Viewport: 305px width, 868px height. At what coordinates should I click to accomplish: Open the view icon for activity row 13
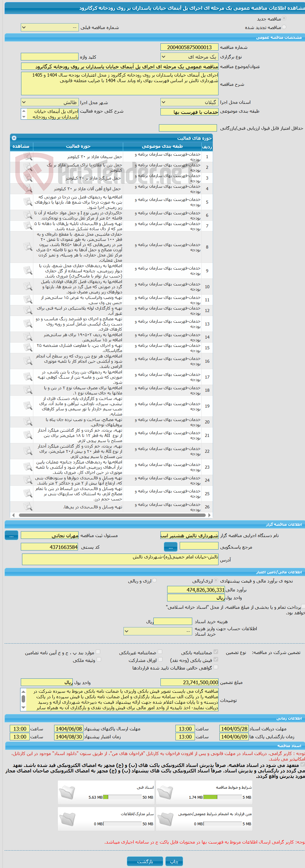pyautogui.click(x=28, y=324)
